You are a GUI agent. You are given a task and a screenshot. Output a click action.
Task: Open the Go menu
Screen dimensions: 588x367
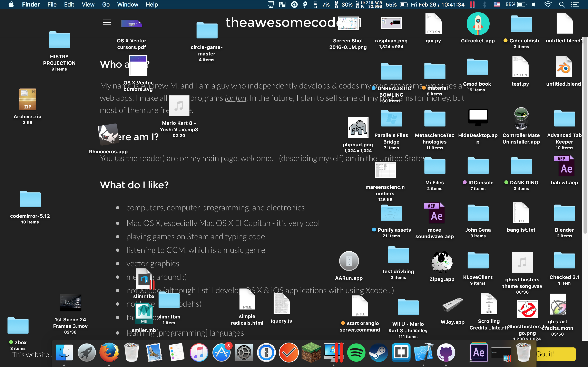pos(106,5)
